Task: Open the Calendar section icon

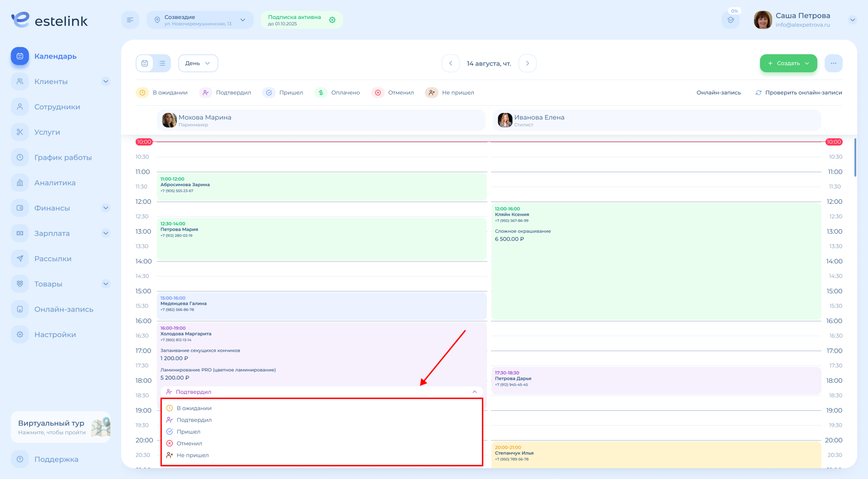Action: 20,56
